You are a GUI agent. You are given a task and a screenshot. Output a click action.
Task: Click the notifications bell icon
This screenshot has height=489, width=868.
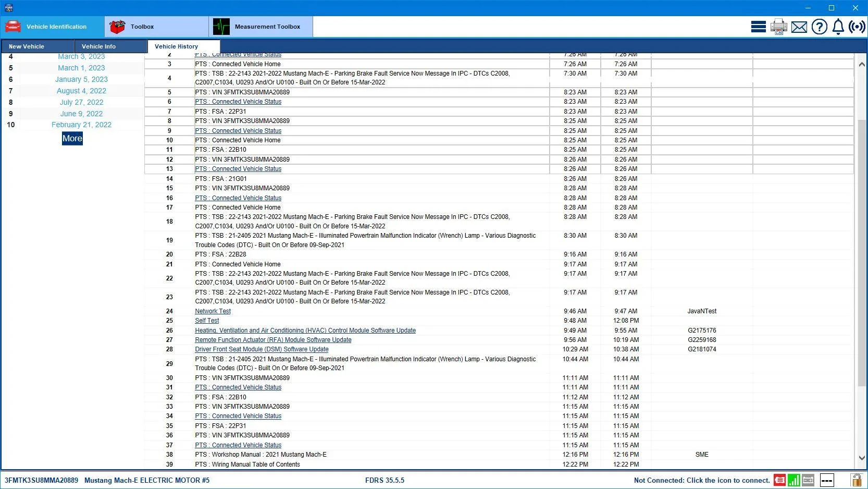click(x=838, y=27)
